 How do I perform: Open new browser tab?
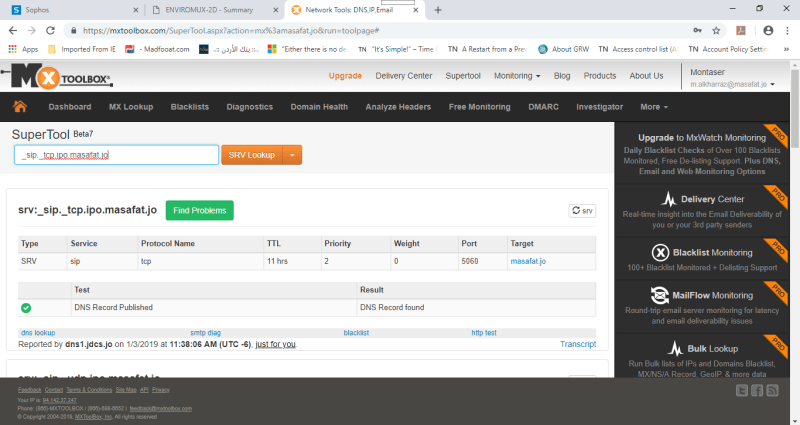(438, 10)
